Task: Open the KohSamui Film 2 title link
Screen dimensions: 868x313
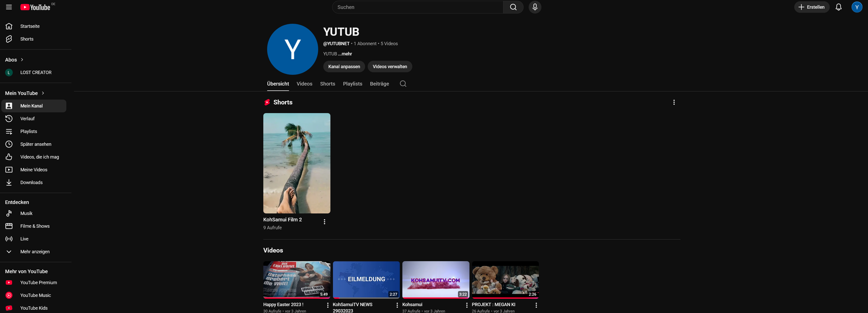Action: [282, 220]
